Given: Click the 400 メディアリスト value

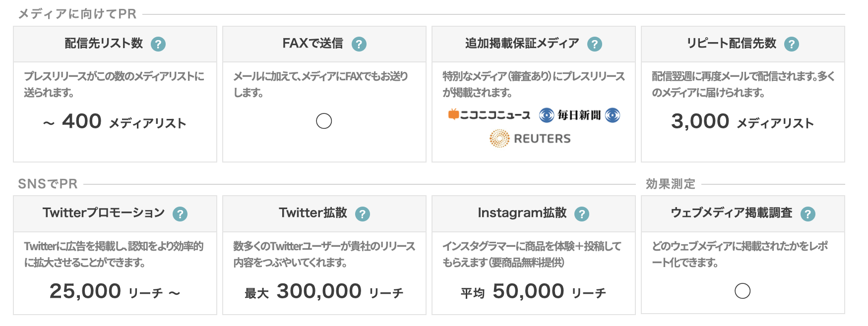Looking at the screenshot, I should (115, 122).
